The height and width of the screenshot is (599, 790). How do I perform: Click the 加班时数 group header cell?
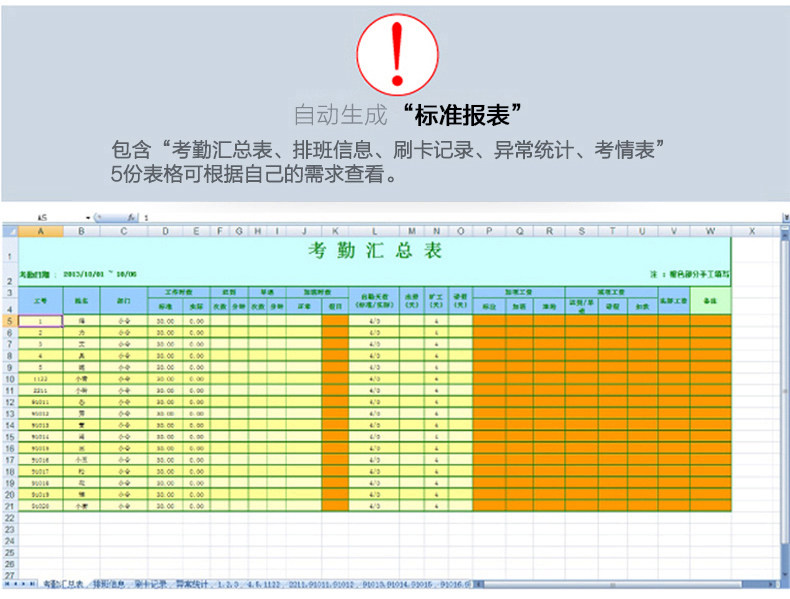[x=317, y=292]
